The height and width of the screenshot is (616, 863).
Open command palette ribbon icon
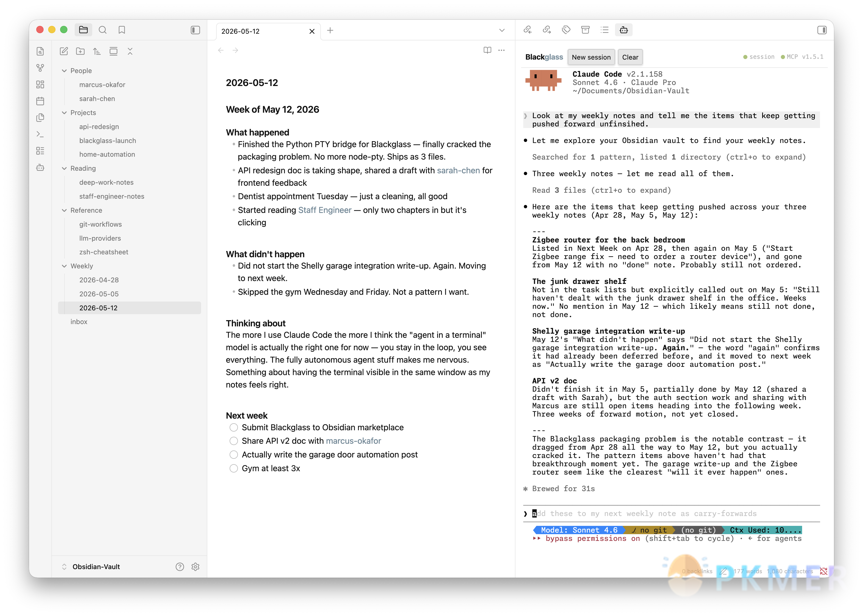tap(40, 134)
